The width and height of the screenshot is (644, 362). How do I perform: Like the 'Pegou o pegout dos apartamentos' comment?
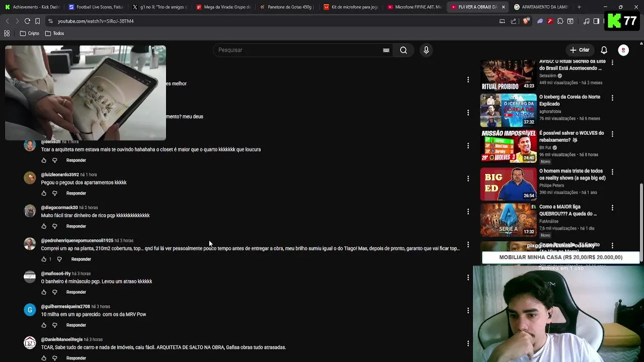[44, 193]
